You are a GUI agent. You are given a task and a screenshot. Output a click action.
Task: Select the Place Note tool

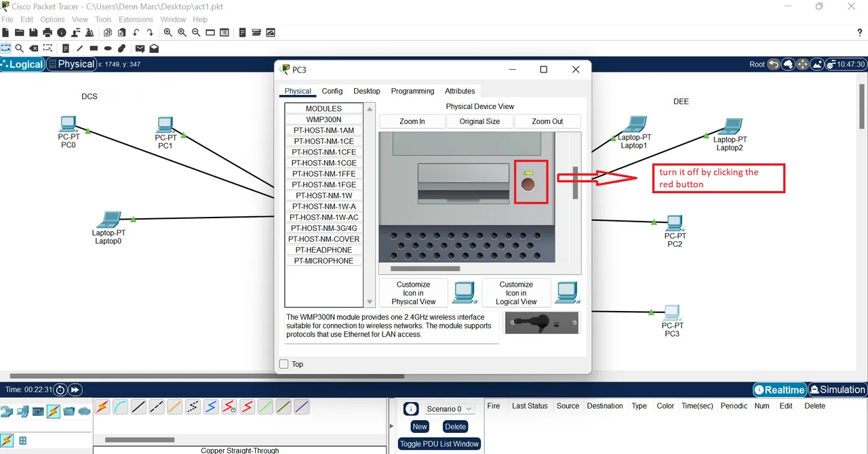(66, 48)
